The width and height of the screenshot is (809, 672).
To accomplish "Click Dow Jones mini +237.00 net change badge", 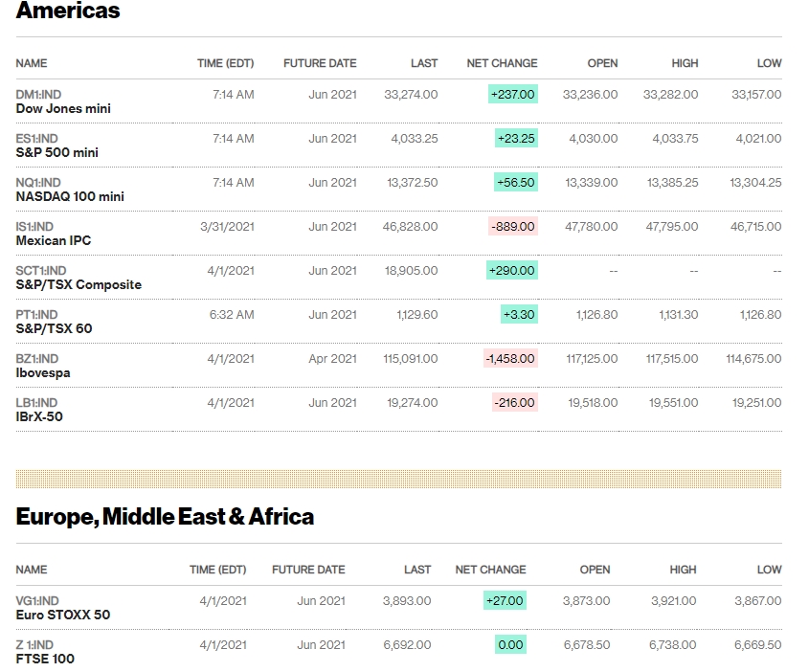I will [512, 95].
